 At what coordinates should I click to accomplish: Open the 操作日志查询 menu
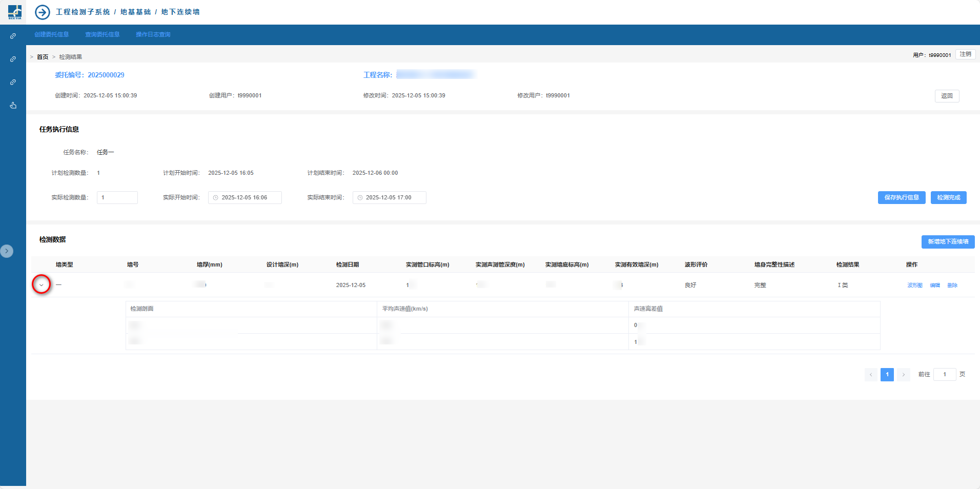coord(153,34)
